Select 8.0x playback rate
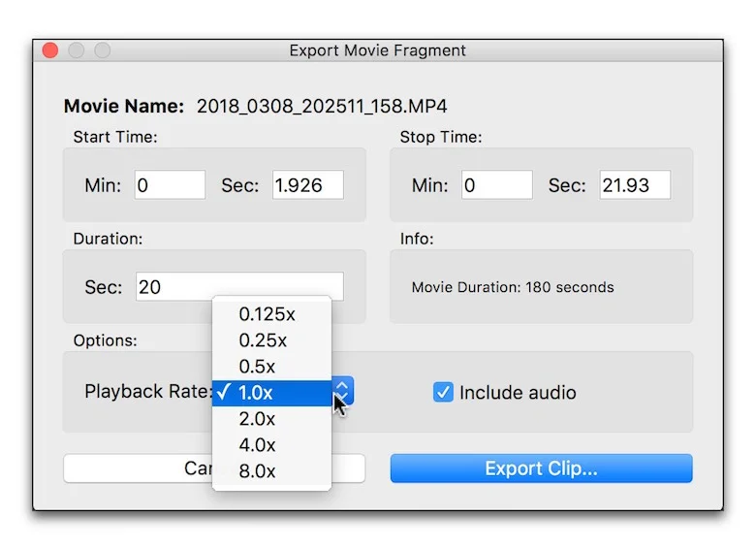 (271, 470)
